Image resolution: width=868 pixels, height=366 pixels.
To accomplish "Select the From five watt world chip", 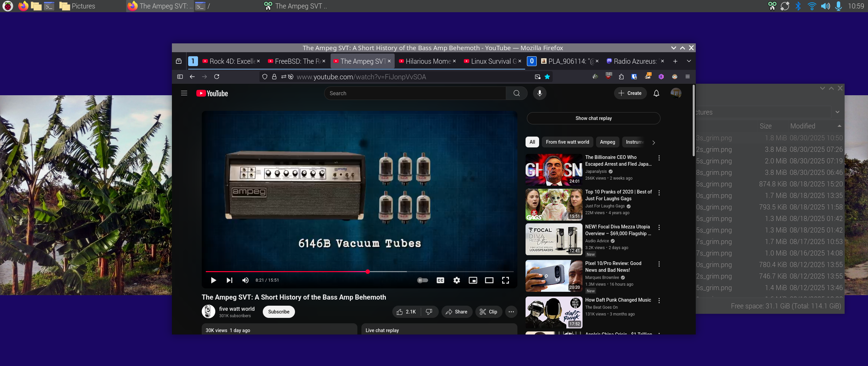I will coord(568,142).
